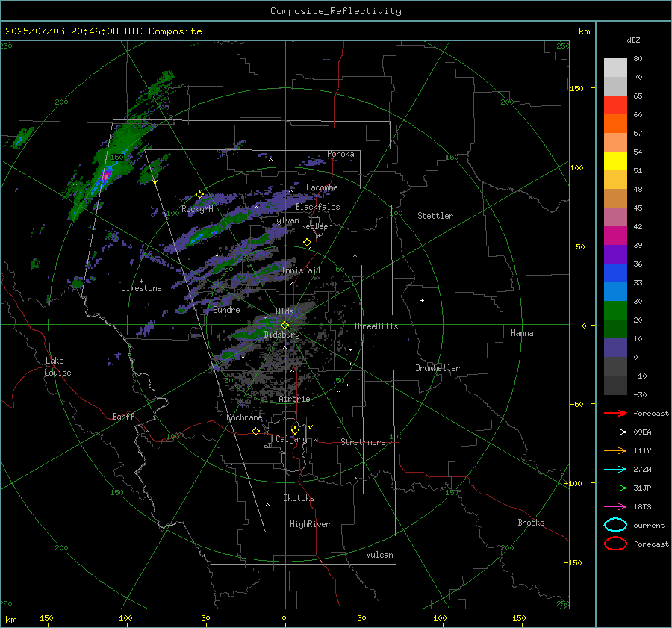Viewport: 672px width, 628px height.
Task: Click the yellow radar site marker at Didsbury
Action: 284,326
